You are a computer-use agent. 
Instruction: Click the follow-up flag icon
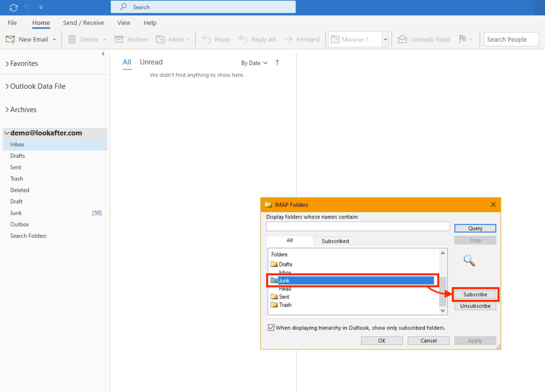(463, 39)
